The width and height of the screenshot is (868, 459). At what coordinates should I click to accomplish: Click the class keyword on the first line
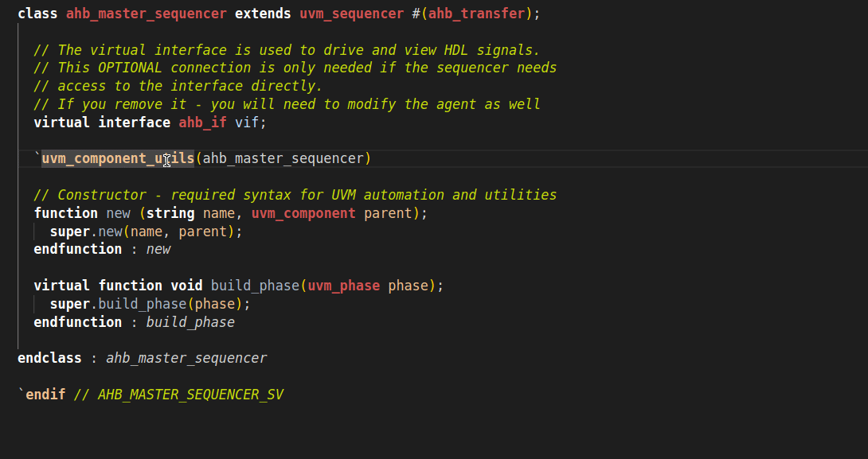[37, 14]
